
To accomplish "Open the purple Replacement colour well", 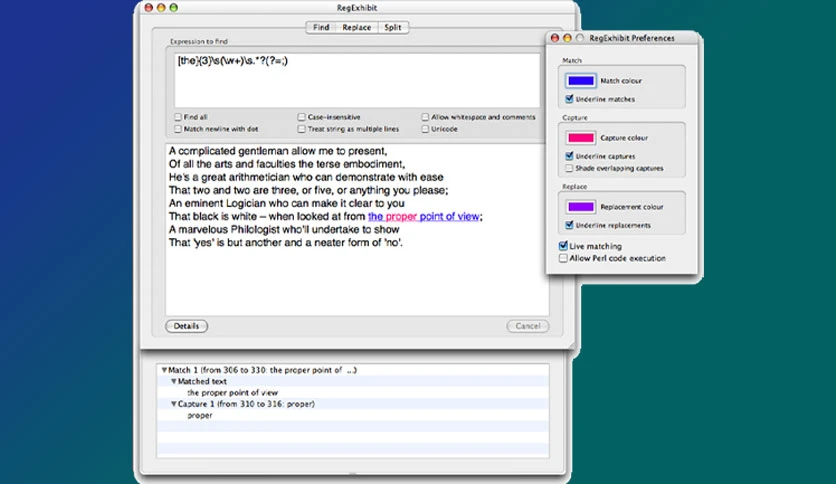I will 581,207.
